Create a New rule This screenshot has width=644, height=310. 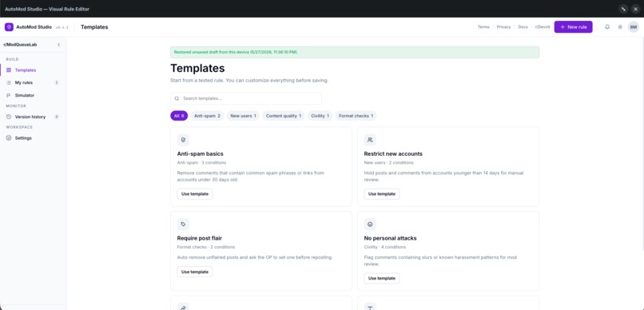pos(574,27)
